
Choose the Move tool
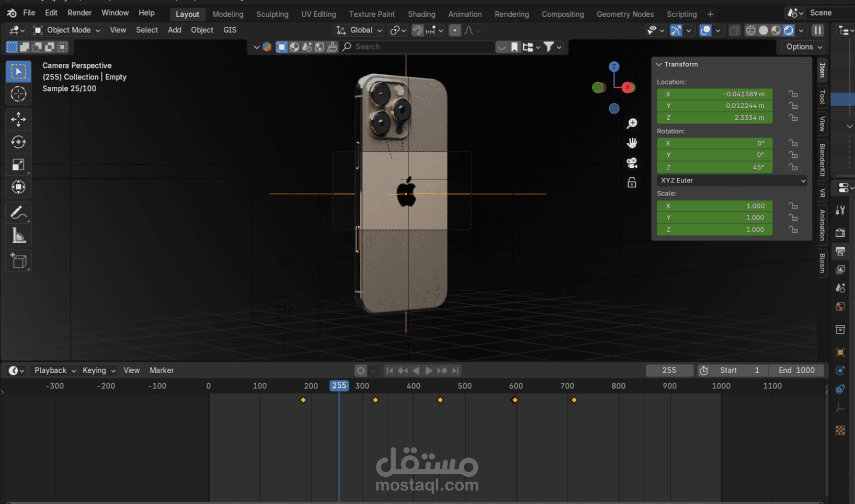(x=18, y=119)
